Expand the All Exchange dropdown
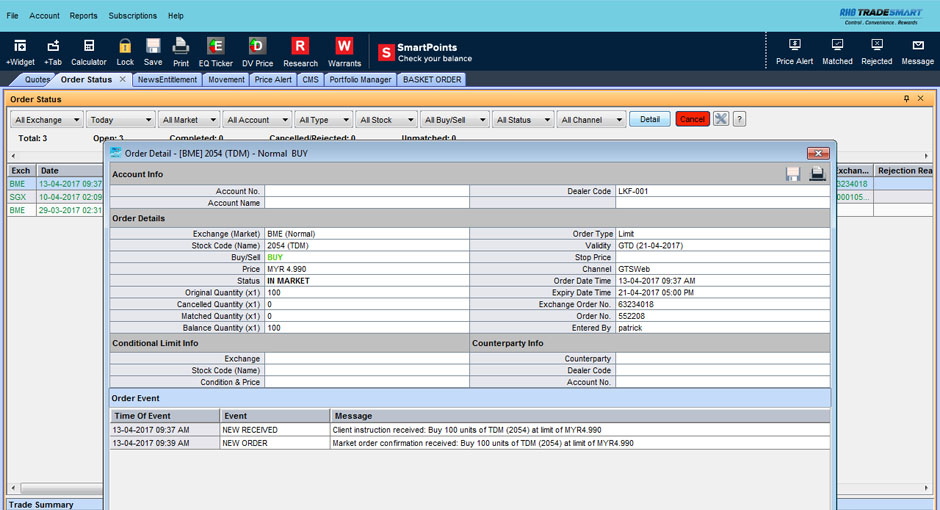This screenshot has width=940, height=510. pos(46,120)
